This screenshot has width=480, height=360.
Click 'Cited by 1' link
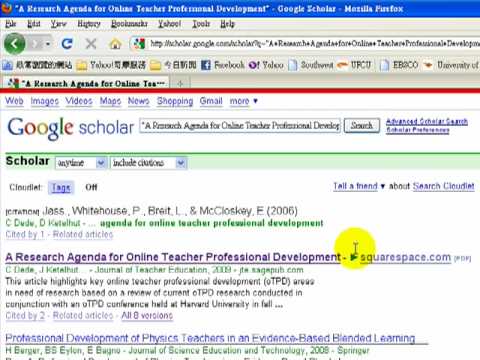tap(25, 234)
